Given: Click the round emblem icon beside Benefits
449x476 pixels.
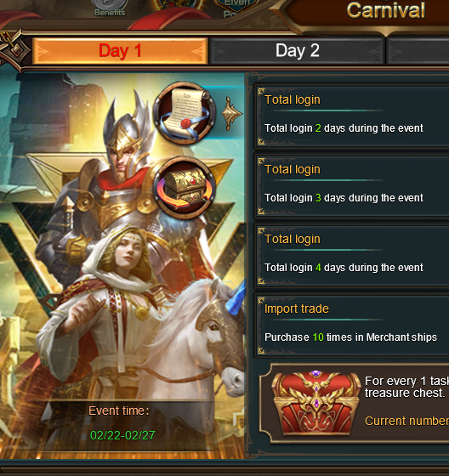Looking at the screenshot, I should pos(179,5).
